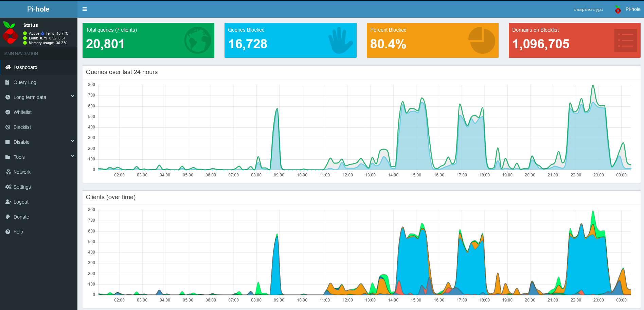Click the Donate PayPal icon
Screen dimensions: 644x310
pos(8,217)
